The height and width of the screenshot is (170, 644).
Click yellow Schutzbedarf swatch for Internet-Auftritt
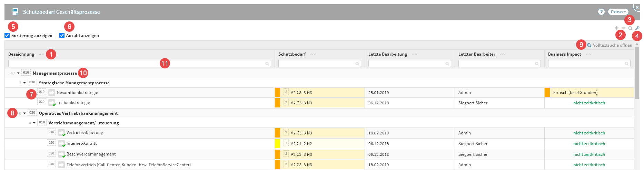pyautogui.click(x=277, y=143)
